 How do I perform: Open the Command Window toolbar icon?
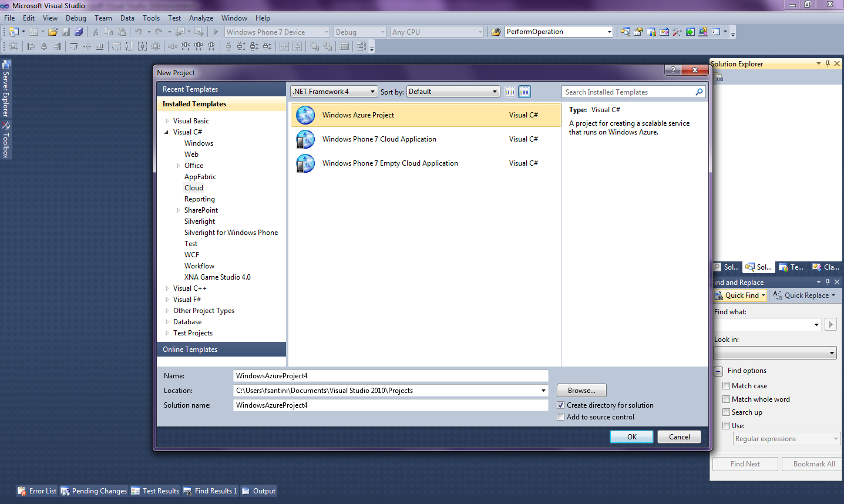coord(716,32)
